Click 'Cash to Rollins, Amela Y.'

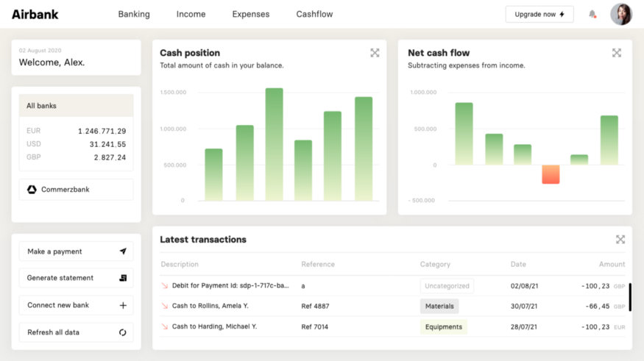point(210,306)
